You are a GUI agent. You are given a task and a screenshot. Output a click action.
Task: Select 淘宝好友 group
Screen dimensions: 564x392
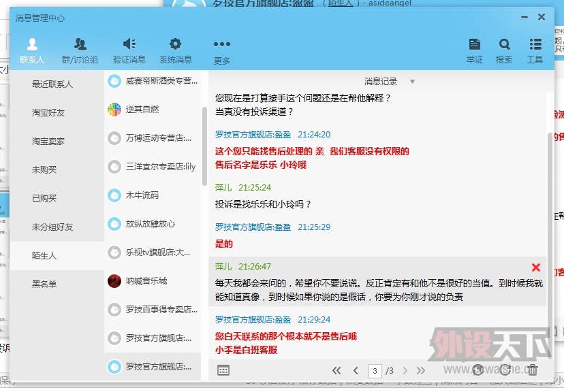click(x=57, y=113)
